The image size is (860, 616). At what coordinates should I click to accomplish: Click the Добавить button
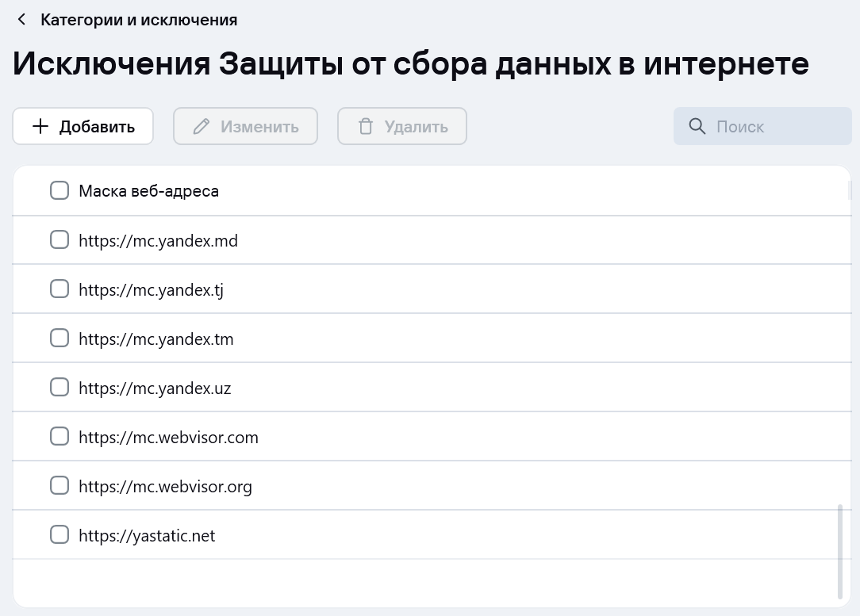[x=83, y=126]
